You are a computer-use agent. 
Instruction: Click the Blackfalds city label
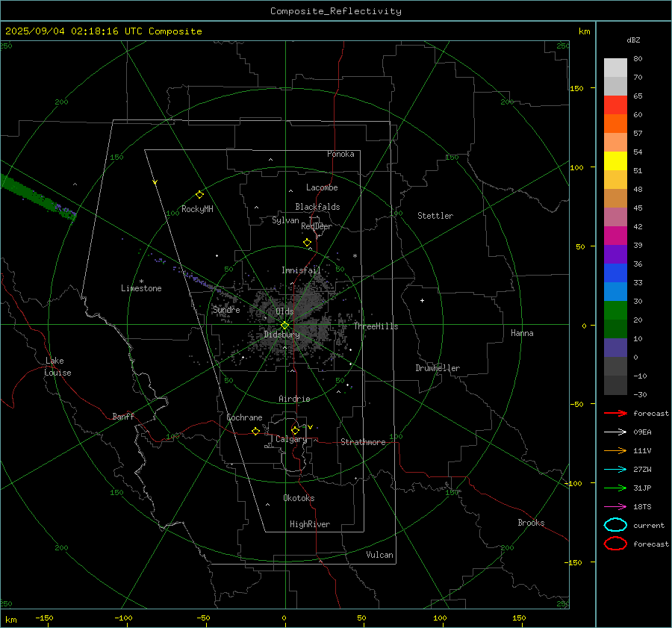click(x=317, y=207)
